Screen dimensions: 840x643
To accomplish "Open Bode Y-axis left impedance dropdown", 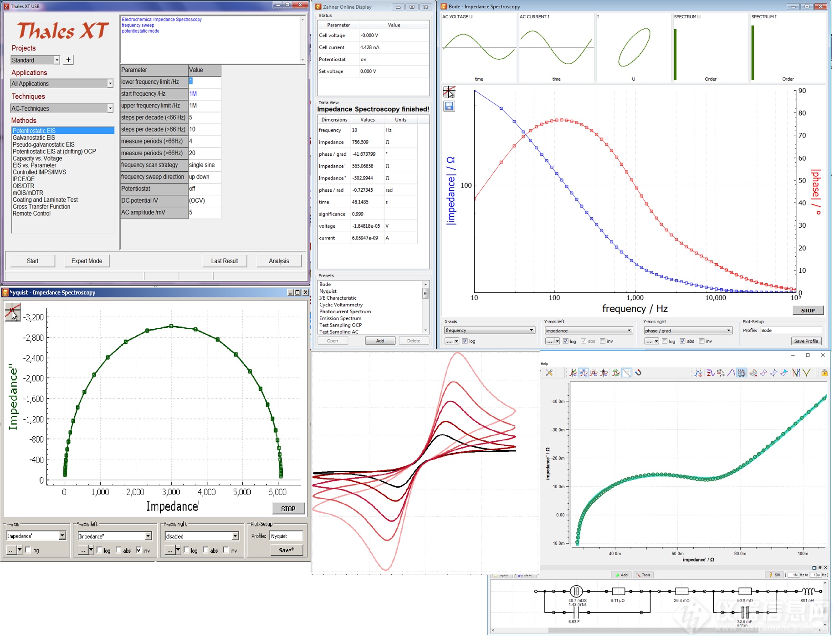I will (x=589, y=331).
